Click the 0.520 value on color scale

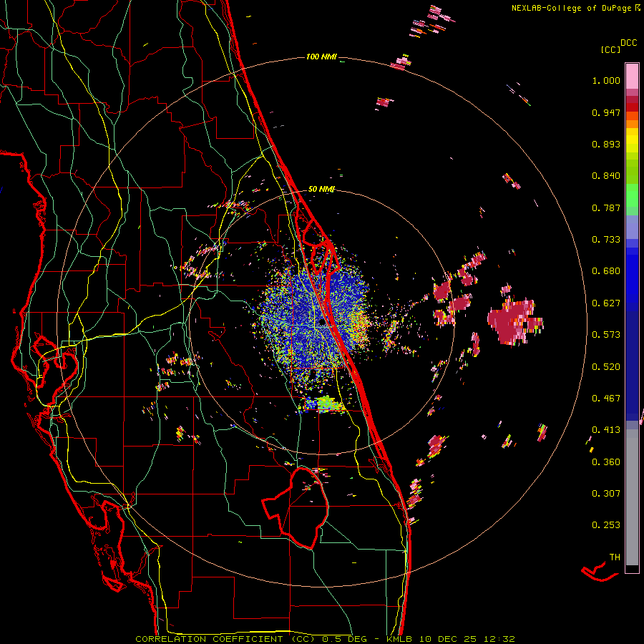pos(606,367)
